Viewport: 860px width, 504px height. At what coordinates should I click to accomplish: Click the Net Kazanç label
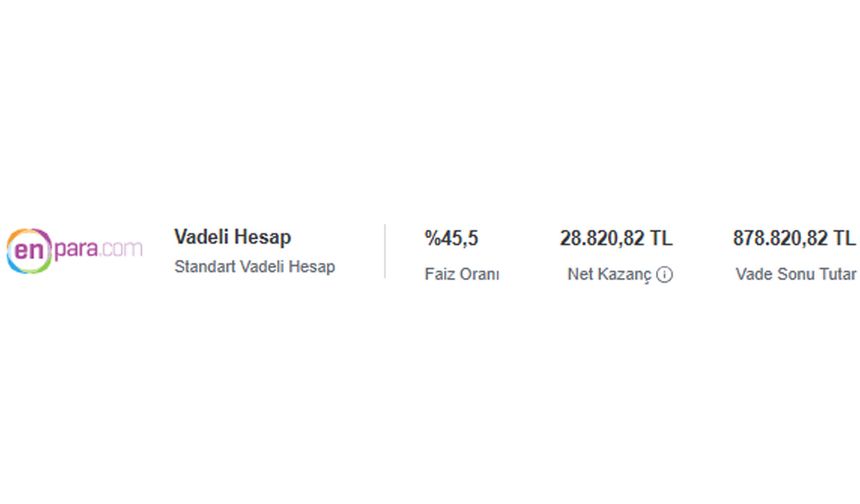(x=609, y=275)
